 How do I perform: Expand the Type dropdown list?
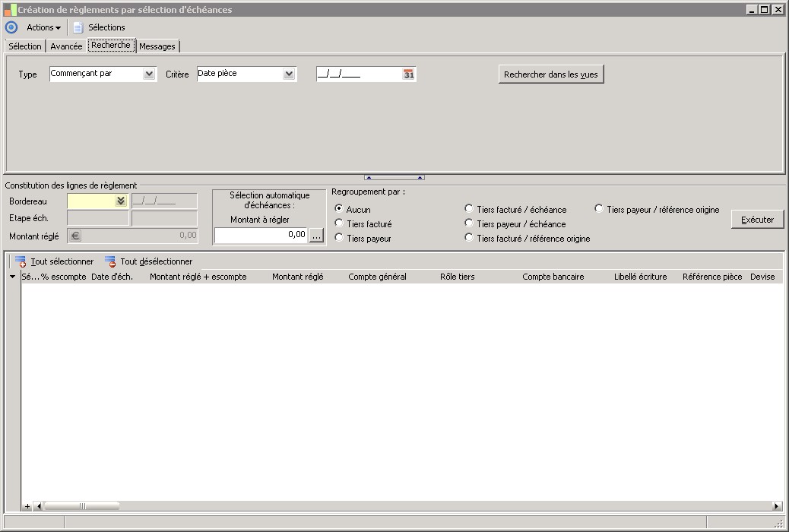(x=149, y=74)
